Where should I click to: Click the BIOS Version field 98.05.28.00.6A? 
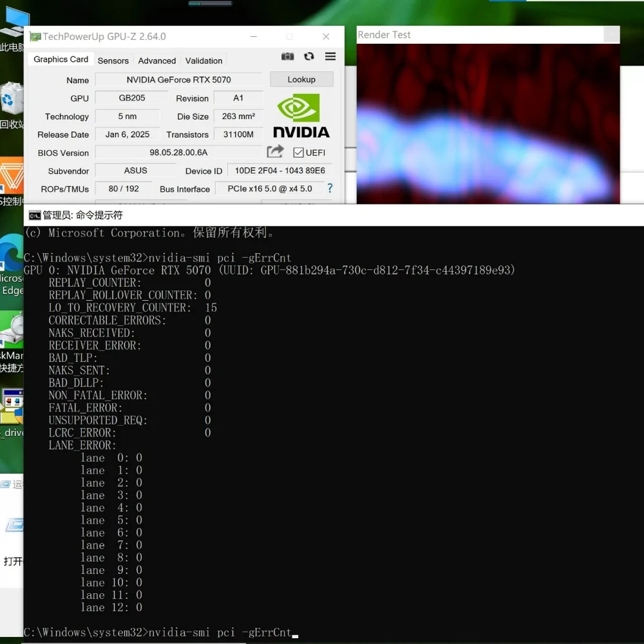[x=178, y=153]
